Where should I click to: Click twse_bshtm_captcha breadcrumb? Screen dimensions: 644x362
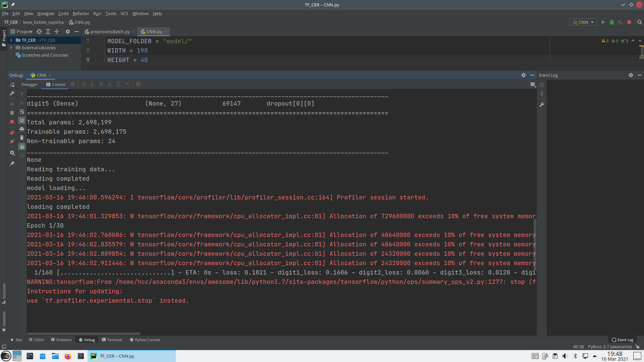43,22
